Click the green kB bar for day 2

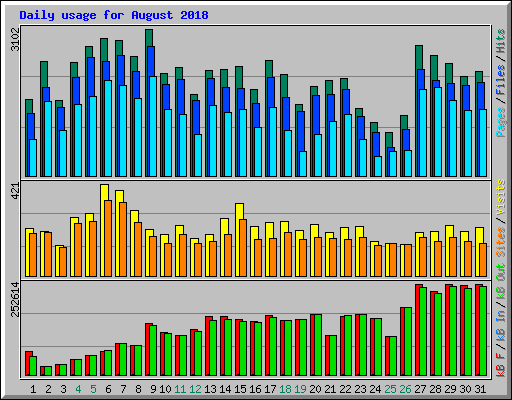(48, 371)
